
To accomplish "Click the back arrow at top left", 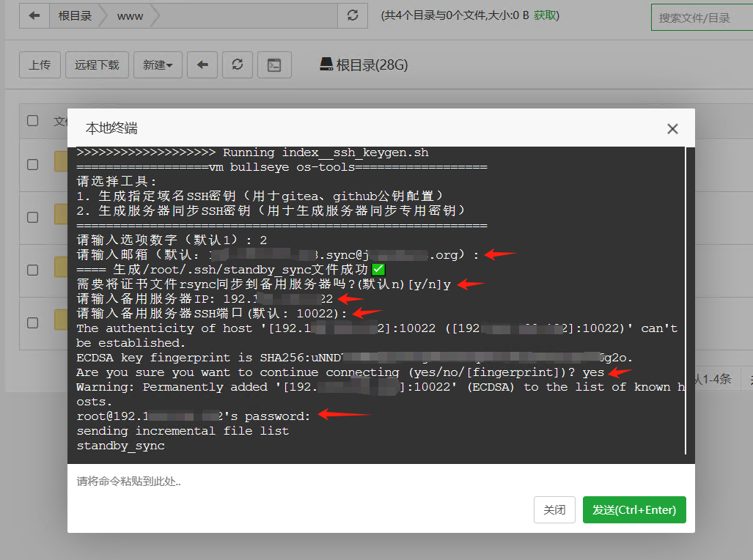I will click(34, 15).
